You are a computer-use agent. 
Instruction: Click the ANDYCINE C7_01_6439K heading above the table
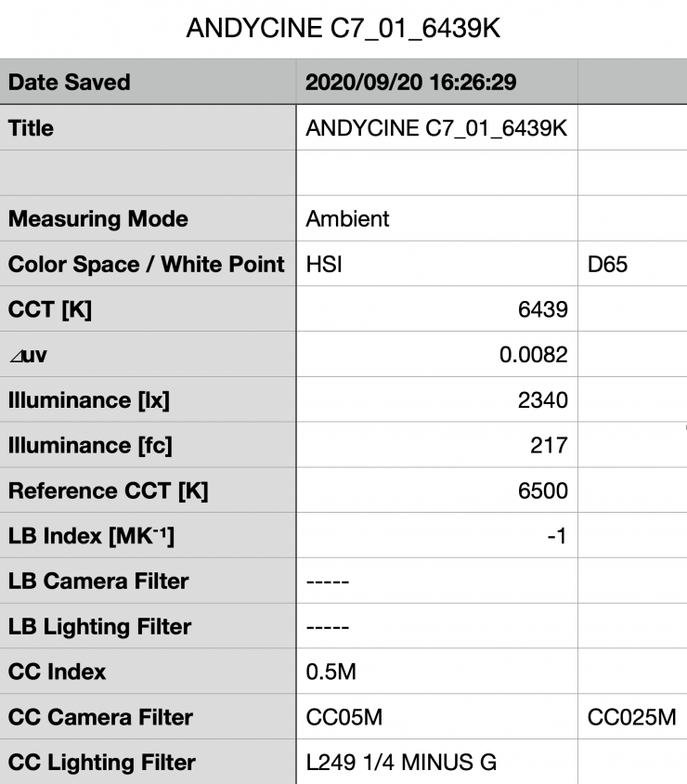pyautogui.click(x=343, y=29)
